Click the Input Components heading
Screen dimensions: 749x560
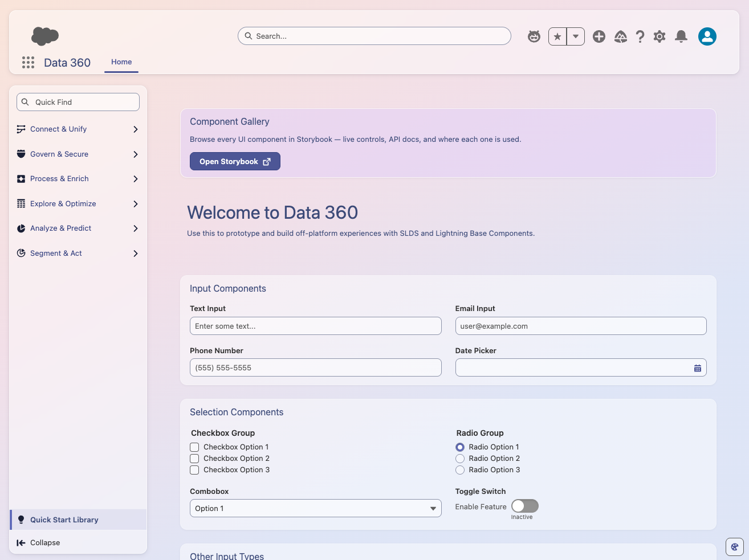point(228,289)
